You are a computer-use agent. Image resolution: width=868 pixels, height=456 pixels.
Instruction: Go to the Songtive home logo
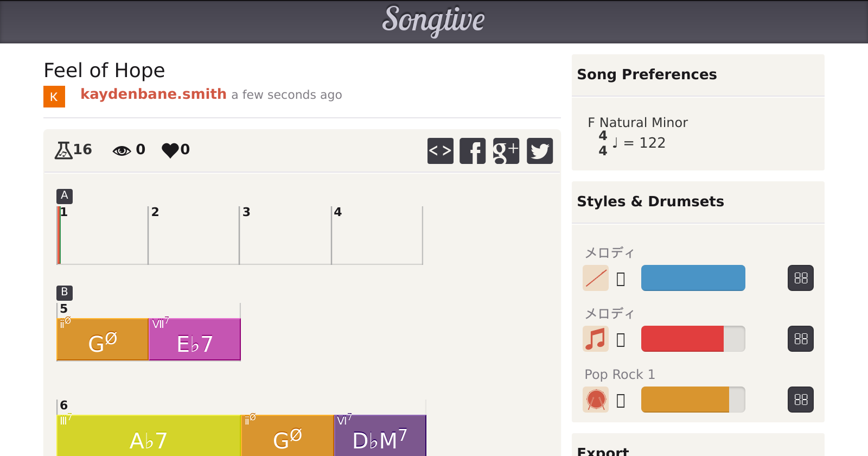[433, 20]
